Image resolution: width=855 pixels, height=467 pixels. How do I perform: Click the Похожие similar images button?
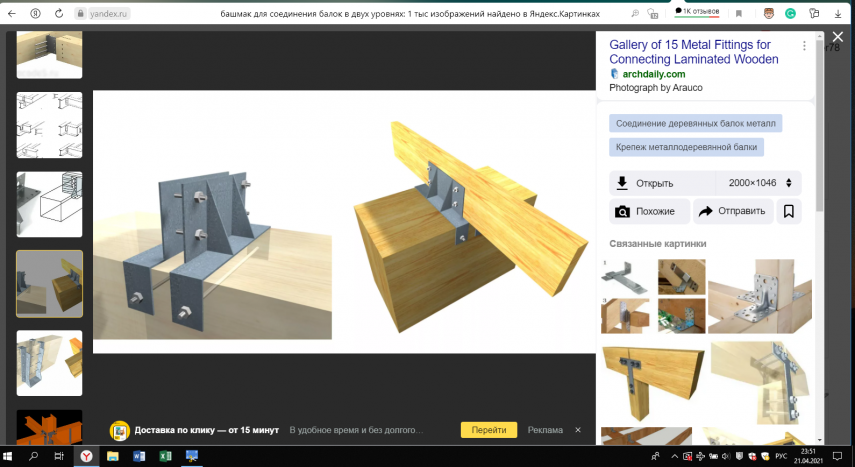click(649, 211)
